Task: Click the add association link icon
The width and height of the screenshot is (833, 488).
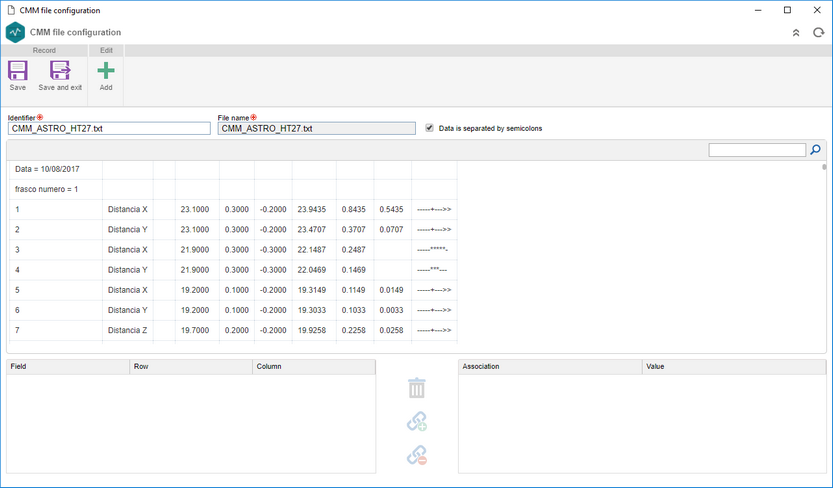Action: (x=417, y=422)
